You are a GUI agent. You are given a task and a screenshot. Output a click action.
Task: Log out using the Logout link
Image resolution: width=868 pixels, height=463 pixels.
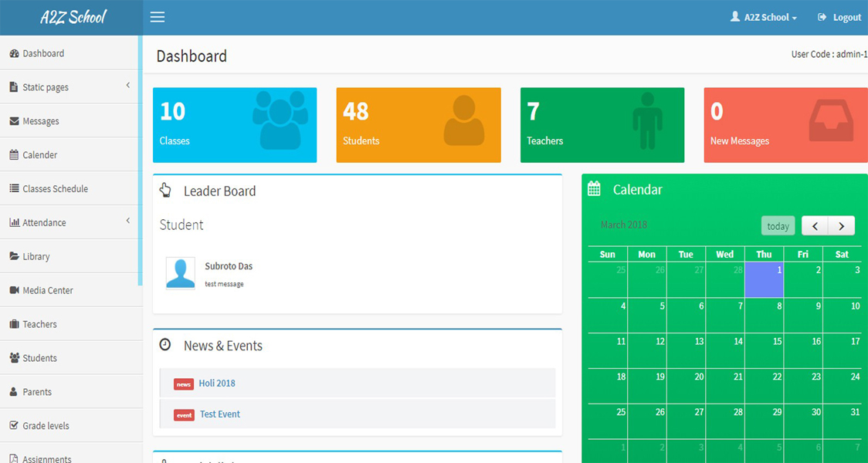coord(839,17)
